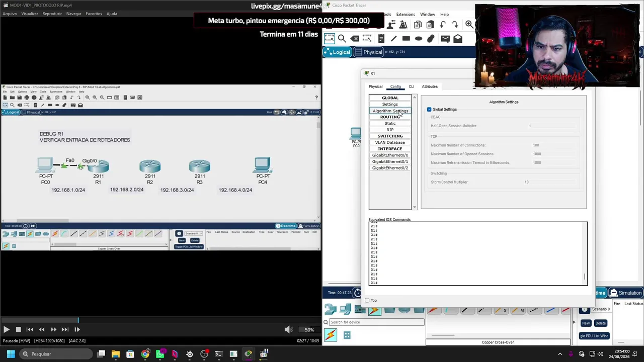
Task: Add a Complex PDU with the open envelope
Action: click(458, 39)
